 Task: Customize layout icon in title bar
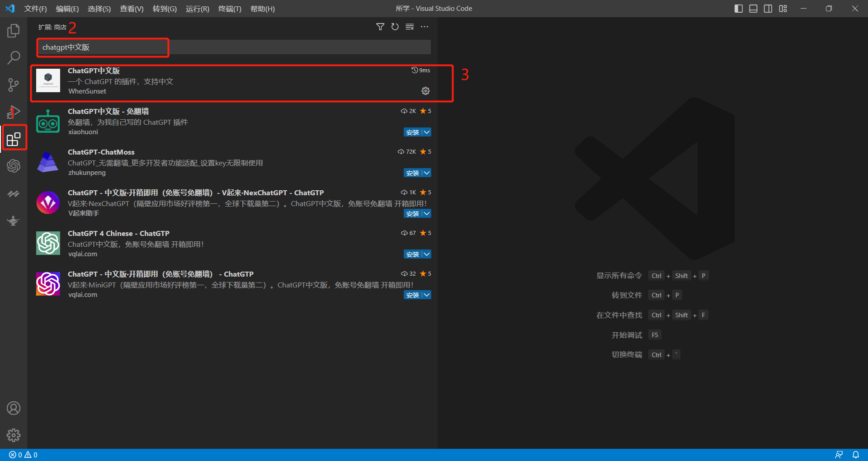tap(783, 9)
